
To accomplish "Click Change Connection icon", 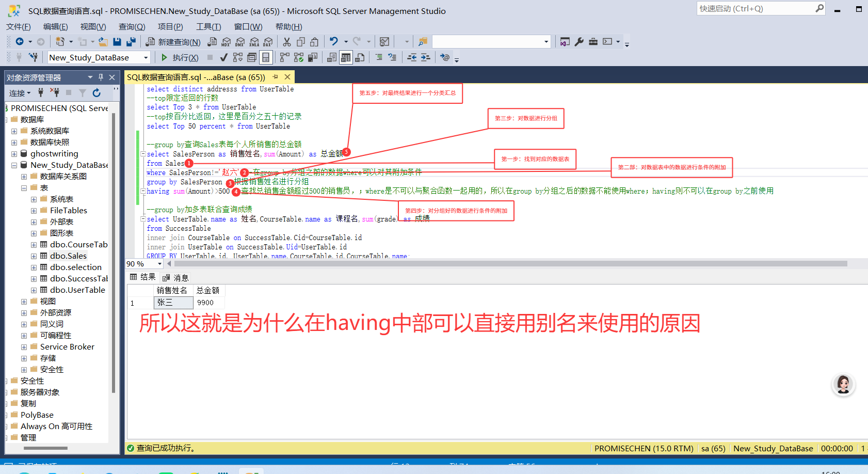I will click(34, 57).
